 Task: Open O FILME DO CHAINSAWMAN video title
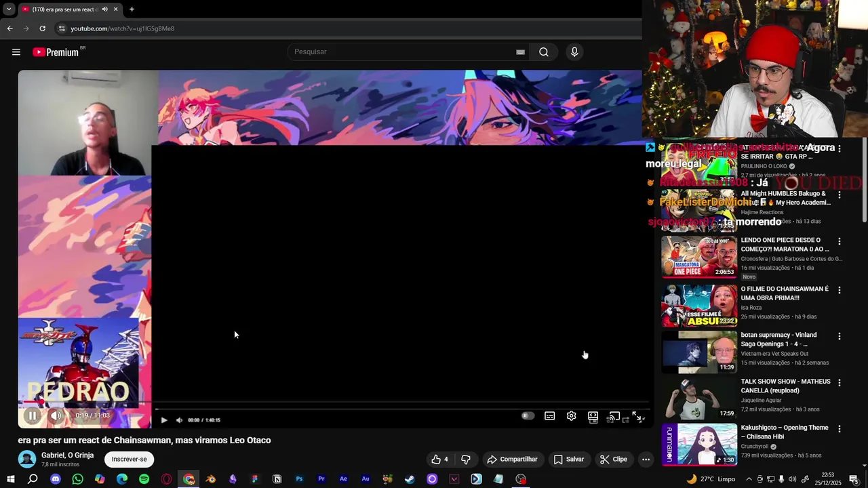tap(785, 293)
